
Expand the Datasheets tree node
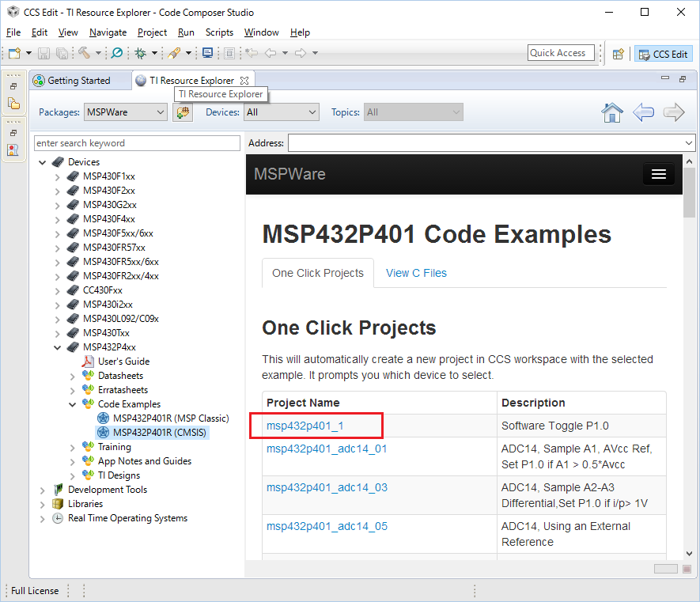(72, 377)
